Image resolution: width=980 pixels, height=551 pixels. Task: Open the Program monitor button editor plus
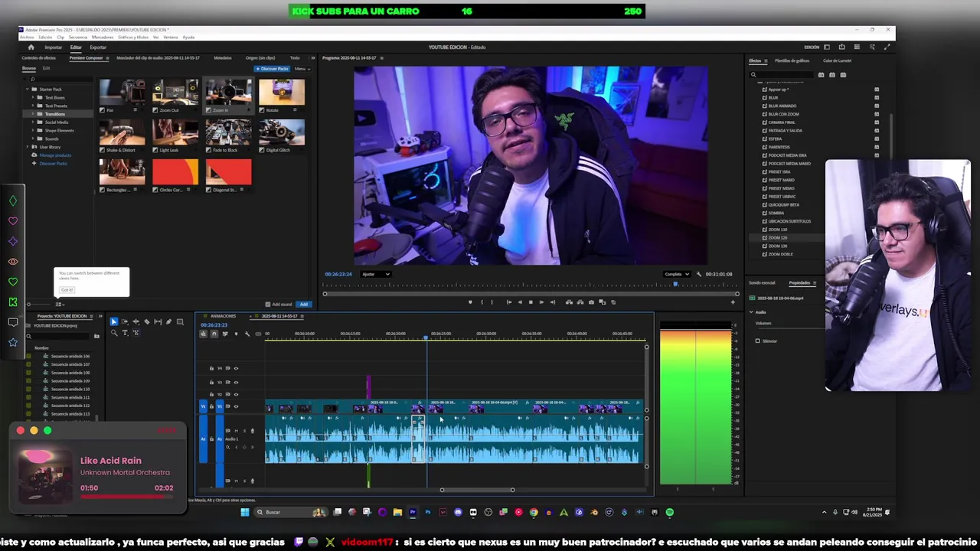[x=733, y=302]
